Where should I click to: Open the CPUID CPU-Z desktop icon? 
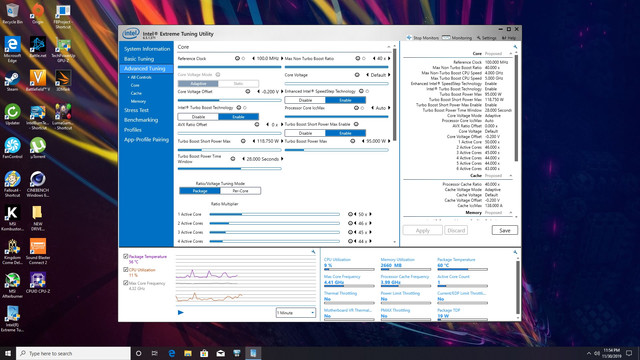point(38,282)
